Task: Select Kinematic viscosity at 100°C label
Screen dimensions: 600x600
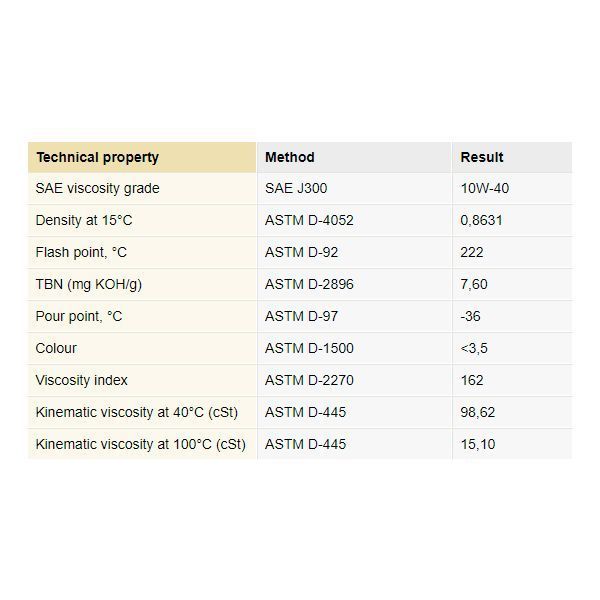Action: [x=140, y=444]
